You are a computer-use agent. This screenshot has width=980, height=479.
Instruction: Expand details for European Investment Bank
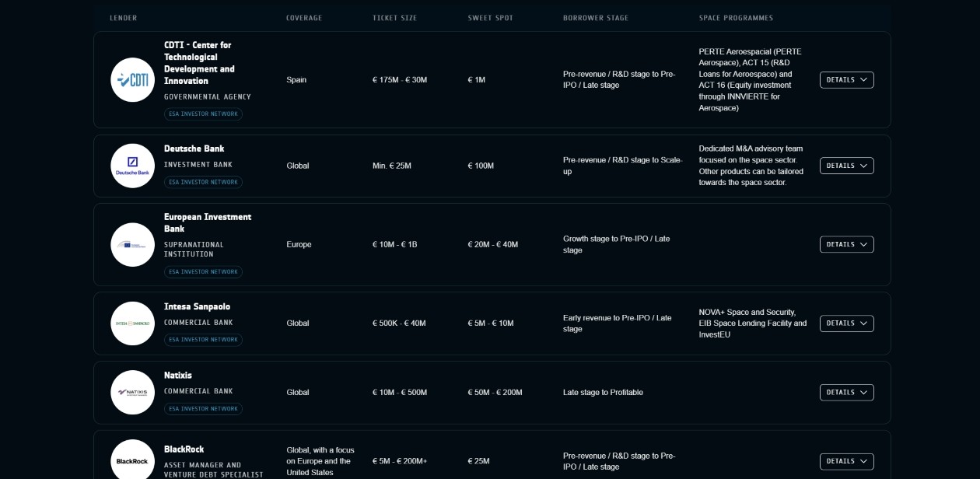point(846,244)
